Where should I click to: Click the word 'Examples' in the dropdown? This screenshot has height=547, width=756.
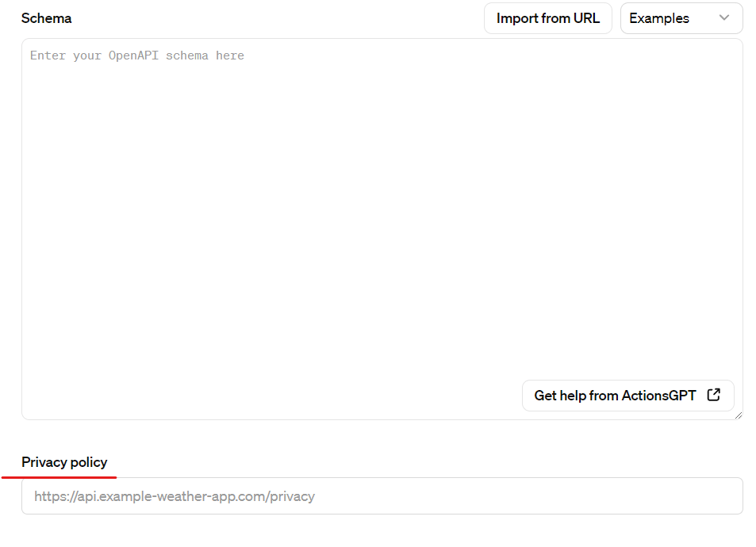(659, 18)
